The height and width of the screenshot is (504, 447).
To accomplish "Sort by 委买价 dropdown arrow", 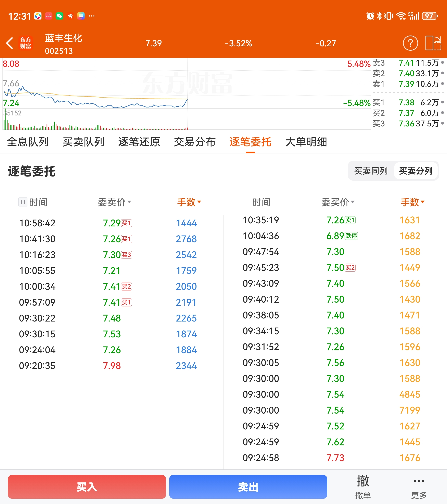I will (353, 202).
